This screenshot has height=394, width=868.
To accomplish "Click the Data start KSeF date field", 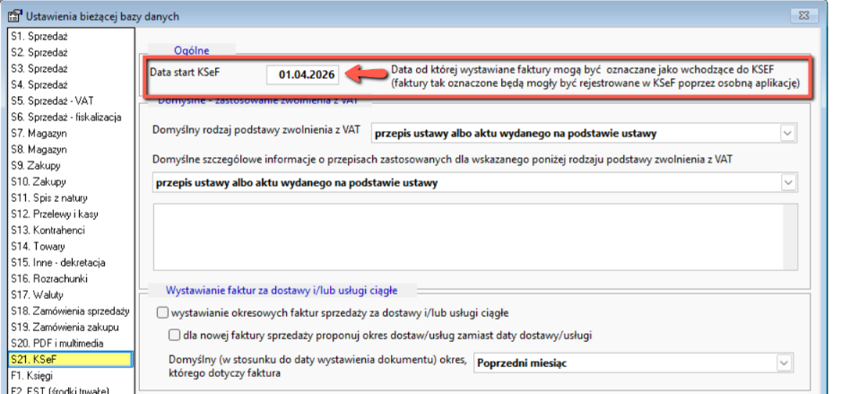I will [302, 74].
